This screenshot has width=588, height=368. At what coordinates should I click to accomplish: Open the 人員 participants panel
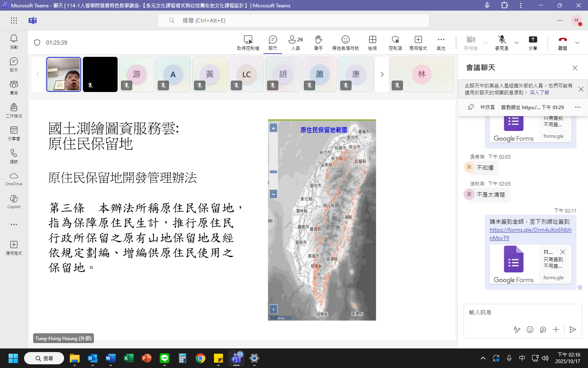point(296,42)
